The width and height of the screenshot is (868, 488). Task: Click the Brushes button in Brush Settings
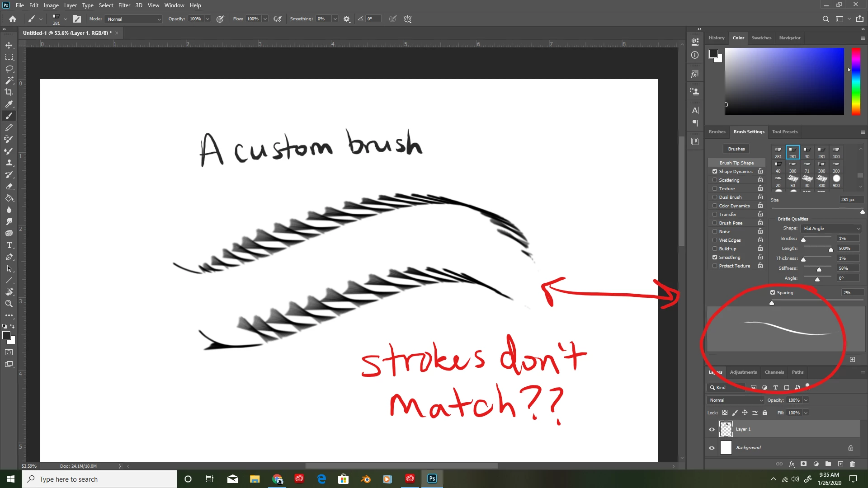coord(736,149)
